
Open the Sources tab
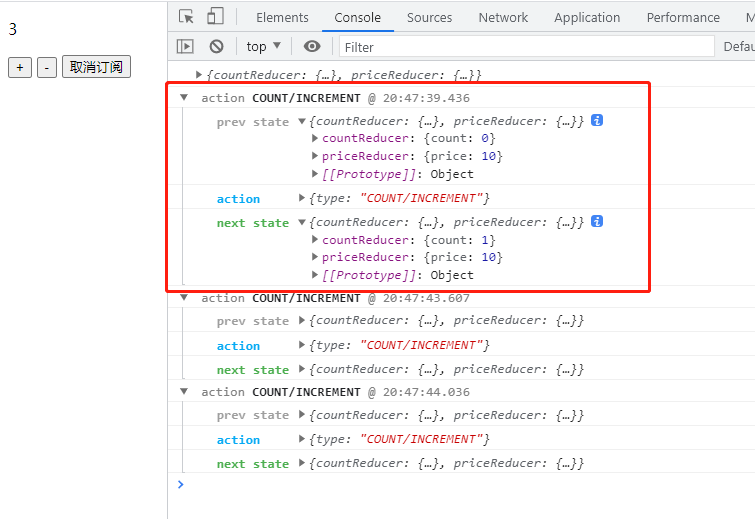[x=430, y=18]
